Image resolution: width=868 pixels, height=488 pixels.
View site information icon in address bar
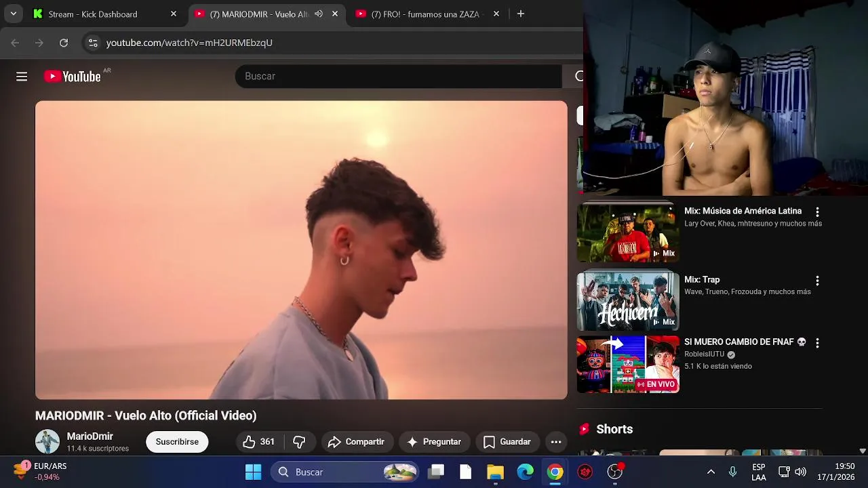point(93,43)
